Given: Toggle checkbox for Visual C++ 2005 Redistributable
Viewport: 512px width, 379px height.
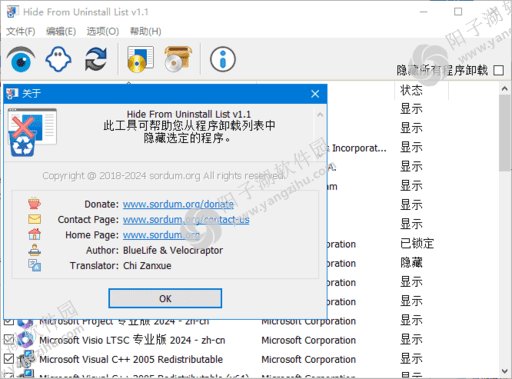Looking at the screenshot, I should (9, 359).
